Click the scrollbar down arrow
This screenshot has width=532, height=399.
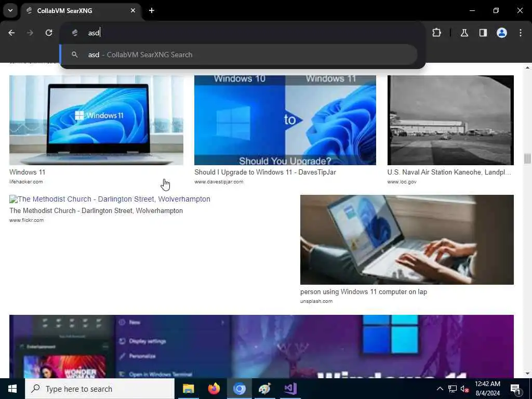click(527, 374)
